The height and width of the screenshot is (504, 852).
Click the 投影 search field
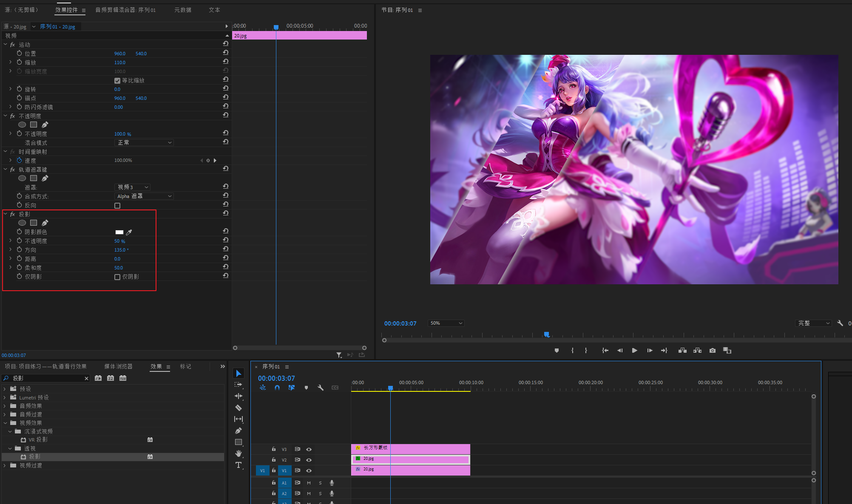(x=47, y=378)
